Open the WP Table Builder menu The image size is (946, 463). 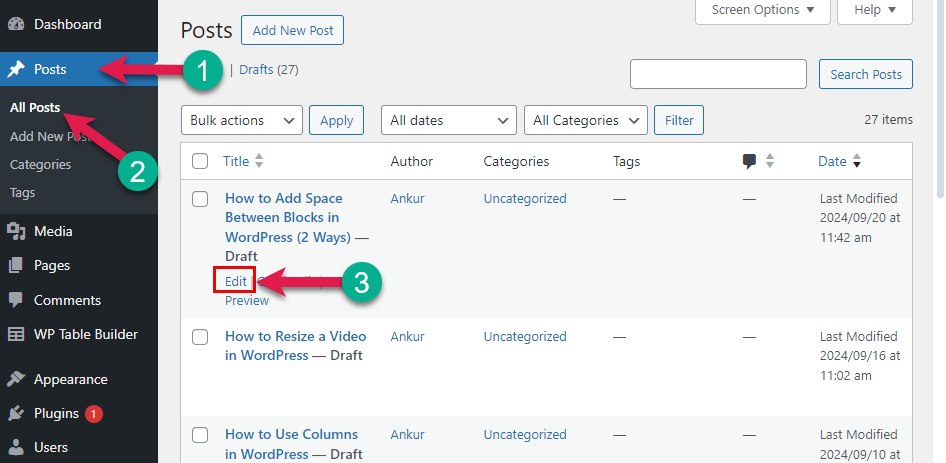click(79, 334)
